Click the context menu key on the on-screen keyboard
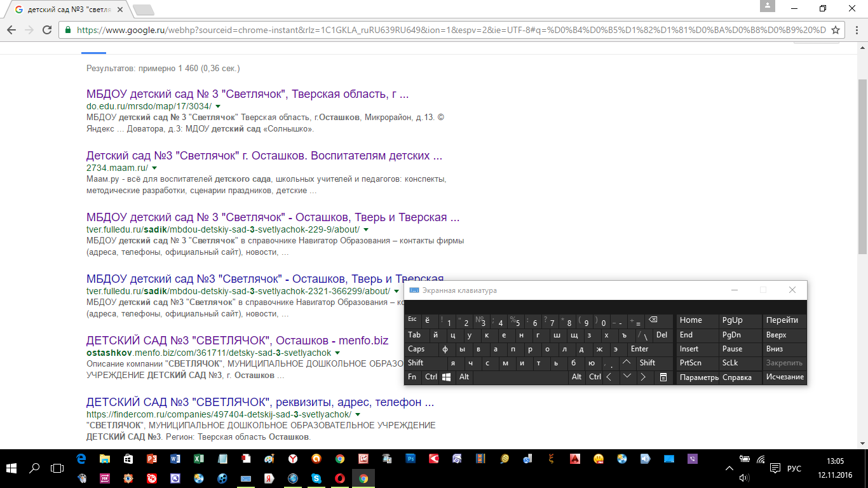The width and height of the screenshot is (868, 488). [x=663, y=377]
